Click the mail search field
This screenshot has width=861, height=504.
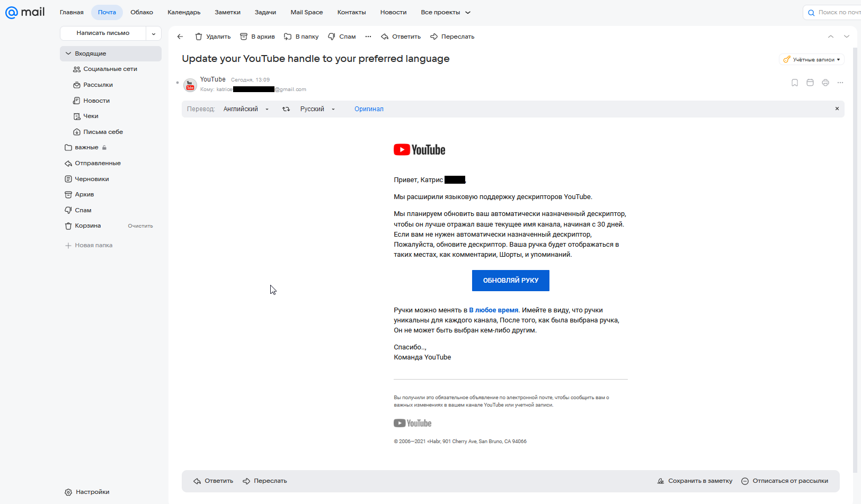(x=833, y=12)
